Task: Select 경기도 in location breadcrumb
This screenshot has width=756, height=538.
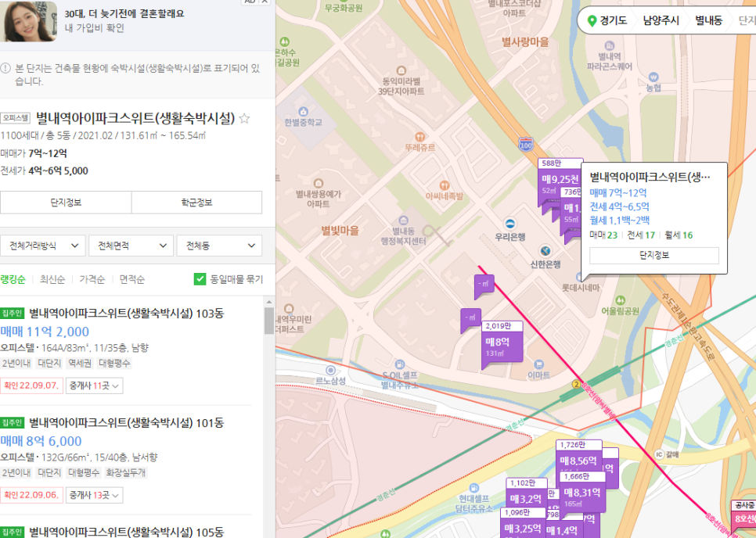Action: pos(614,20)
